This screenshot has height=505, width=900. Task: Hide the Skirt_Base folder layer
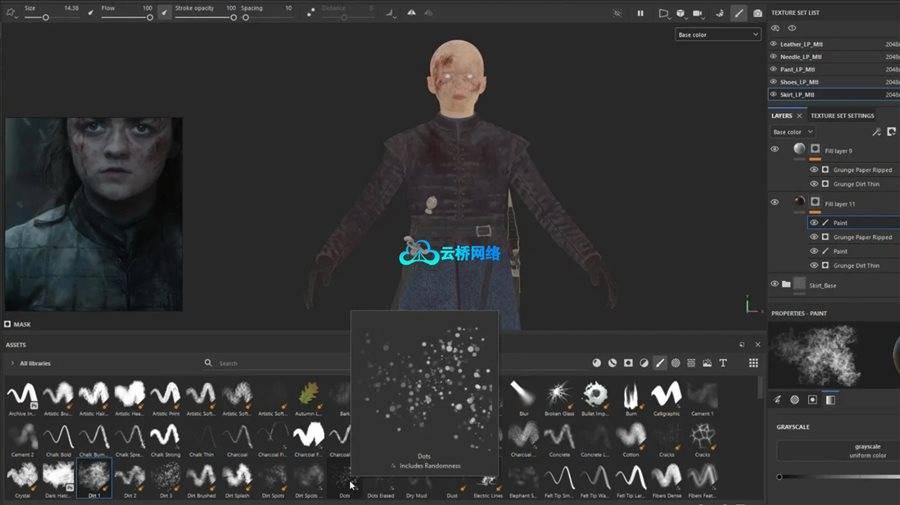click(x=774, y=285)
